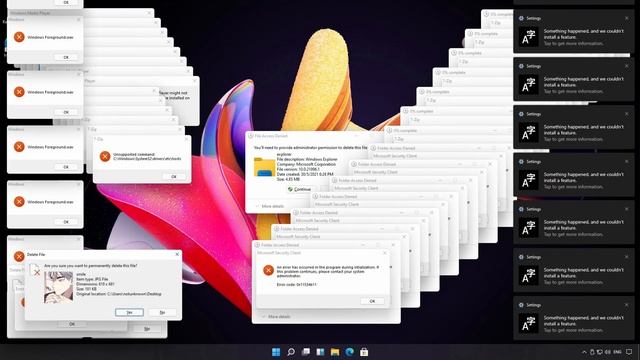This screenshot has height=360, width=640.
Task: Click OK in Unsupported command dialog
Action: tap(174, 177)
